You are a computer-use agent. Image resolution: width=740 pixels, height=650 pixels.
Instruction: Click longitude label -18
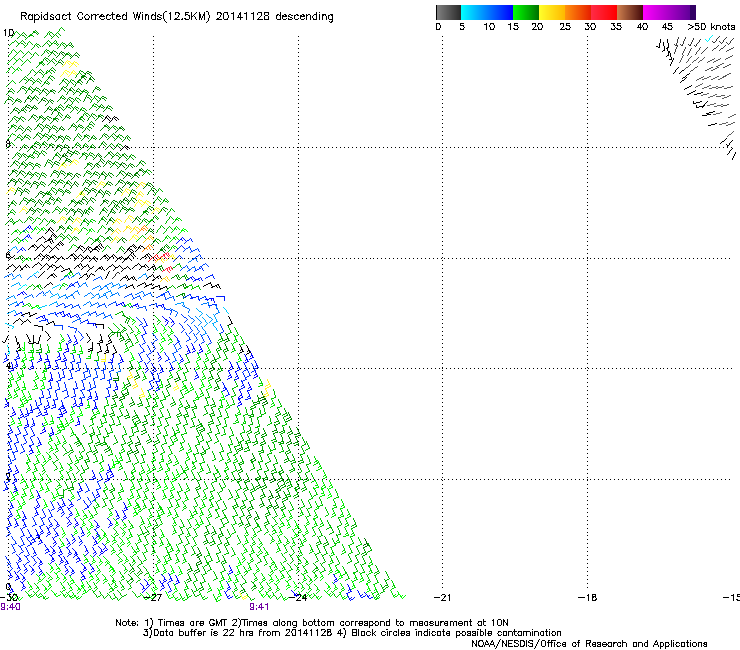[x=587, y=598]
